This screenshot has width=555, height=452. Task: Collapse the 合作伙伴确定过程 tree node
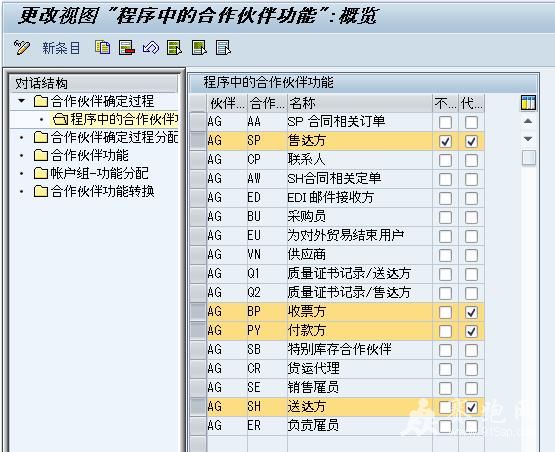pos(22,101)
